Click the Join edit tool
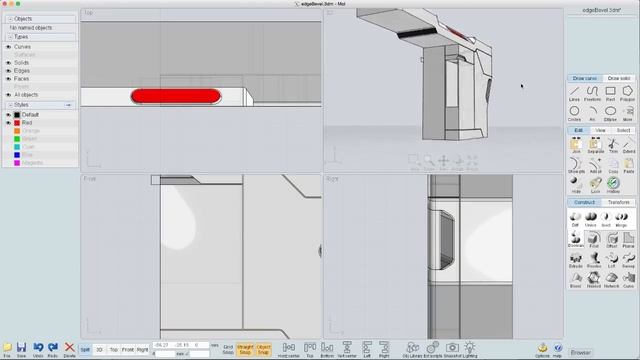Image resolution: width=640 pixels, height=360 pixels. click(576, 146)
